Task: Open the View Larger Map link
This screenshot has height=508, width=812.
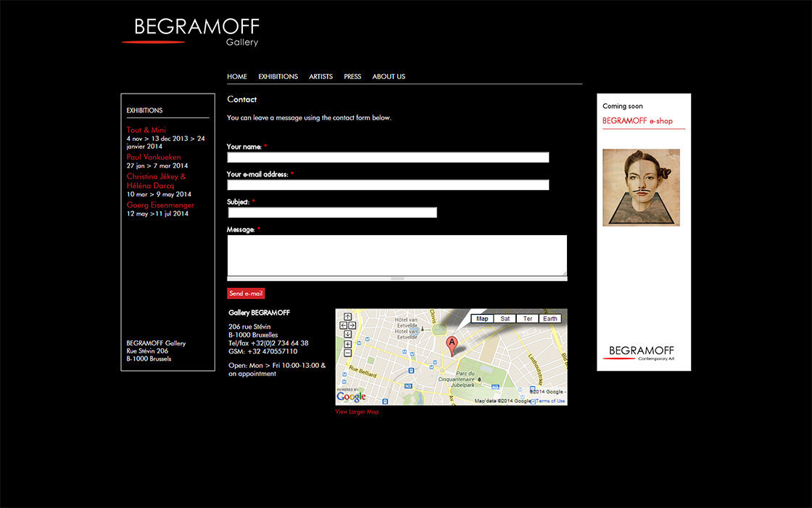Action: (357, 412)
